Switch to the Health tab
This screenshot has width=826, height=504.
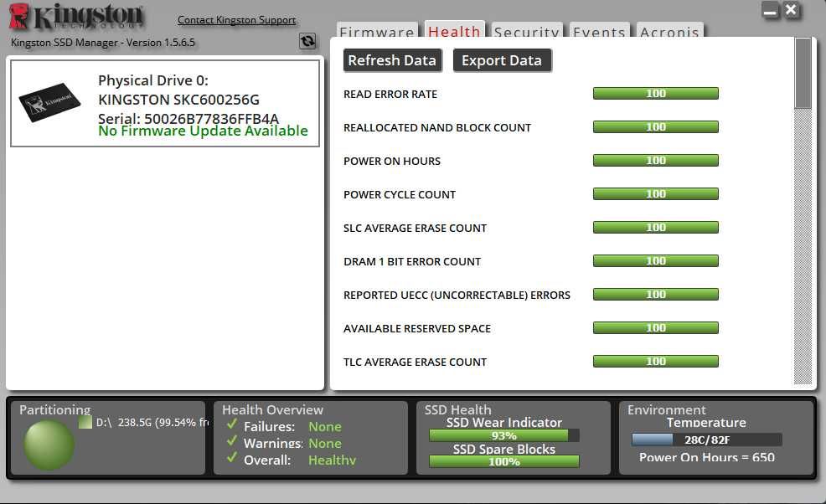[x=454, y=30]
